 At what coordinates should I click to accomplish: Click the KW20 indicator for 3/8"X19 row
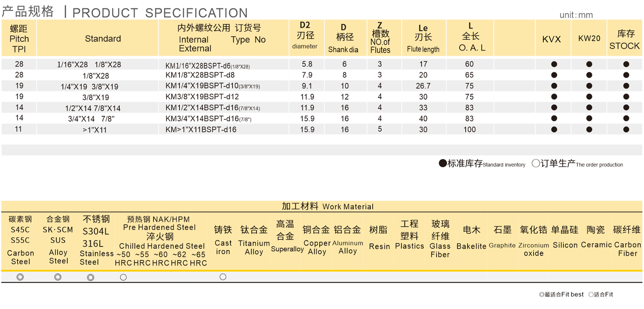point(589,97)
